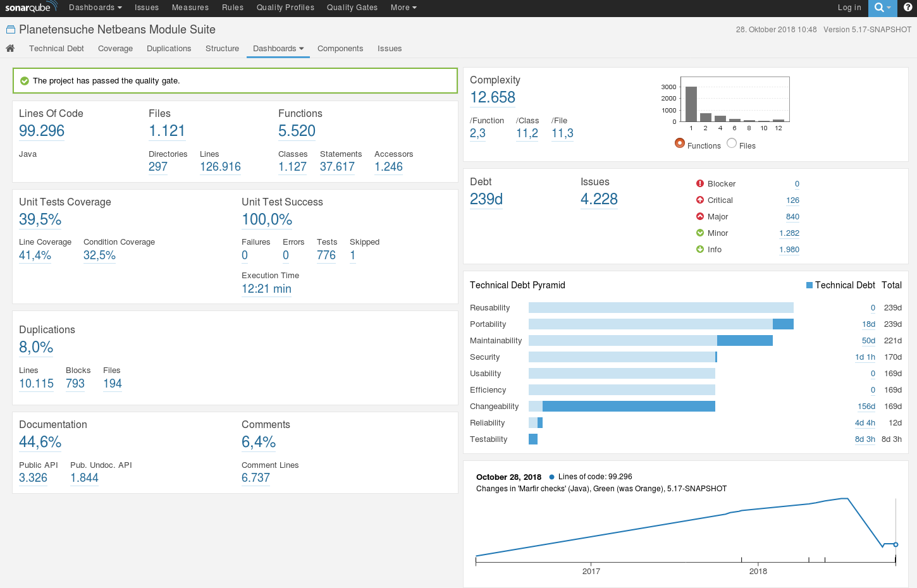The height and width of the screenshot is (588, 917).
Task: Open Critical issues count 126
Action: click(792, 200)
